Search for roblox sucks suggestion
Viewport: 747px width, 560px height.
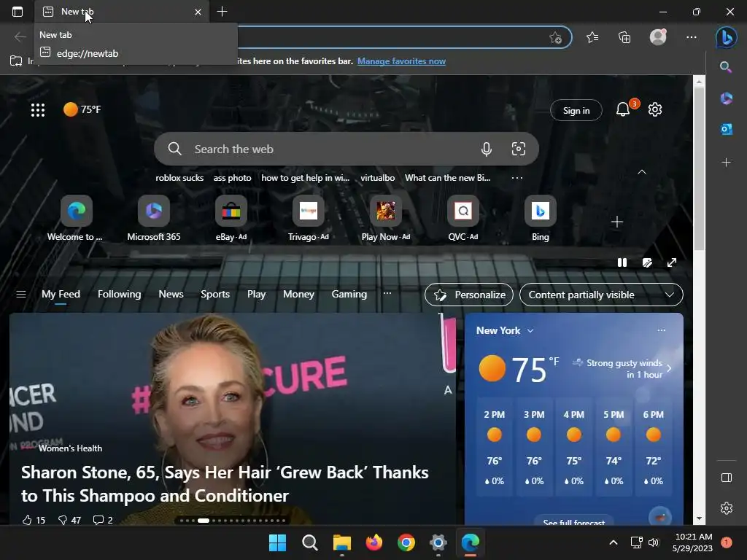tap(179, 178)
